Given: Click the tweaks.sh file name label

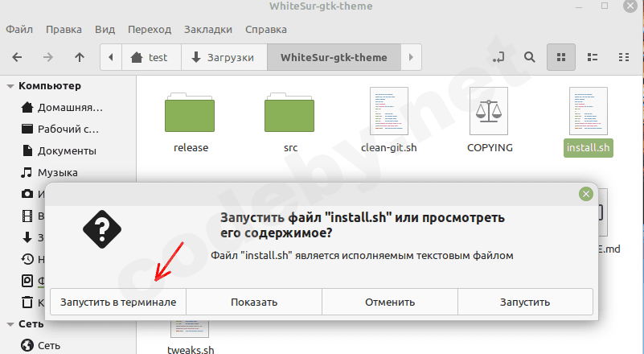Looking at the screenshot, I should click(x=191, y=350).
